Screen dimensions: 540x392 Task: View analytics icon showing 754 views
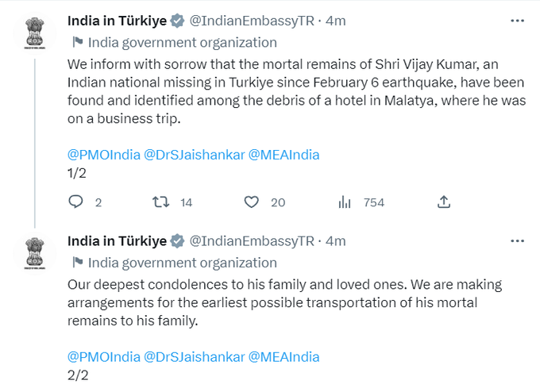click(345, 202)
